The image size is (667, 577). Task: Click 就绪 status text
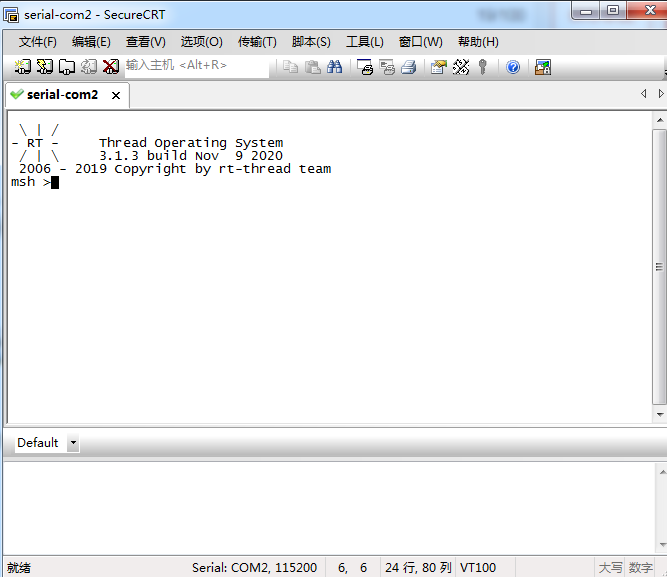[19, 568]
